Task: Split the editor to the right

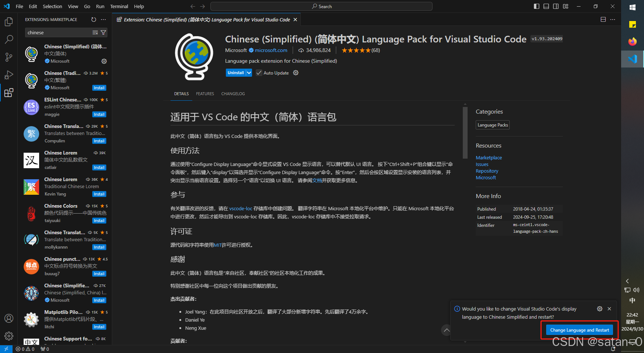Action: tap(603, 20)
